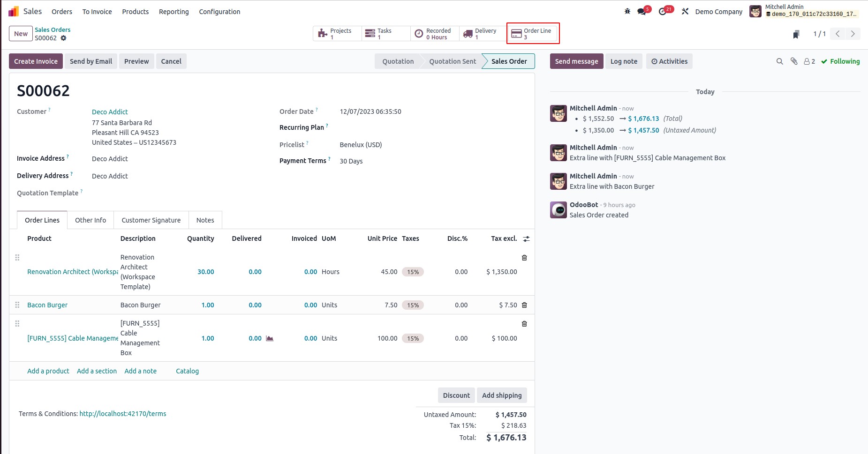Open the Sales app home icon
Screen dimensions: 868x454
(14, 11)
